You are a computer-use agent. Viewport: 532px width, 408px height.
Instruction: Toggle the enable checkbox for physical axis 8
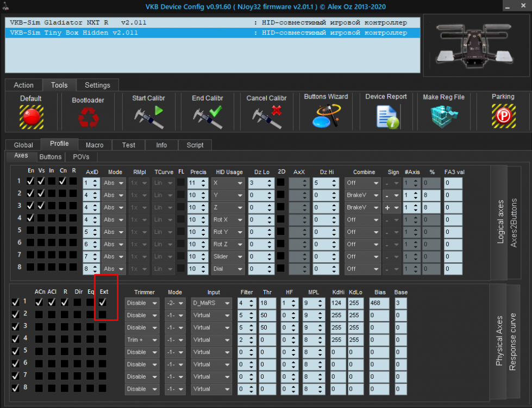(15, 388)
